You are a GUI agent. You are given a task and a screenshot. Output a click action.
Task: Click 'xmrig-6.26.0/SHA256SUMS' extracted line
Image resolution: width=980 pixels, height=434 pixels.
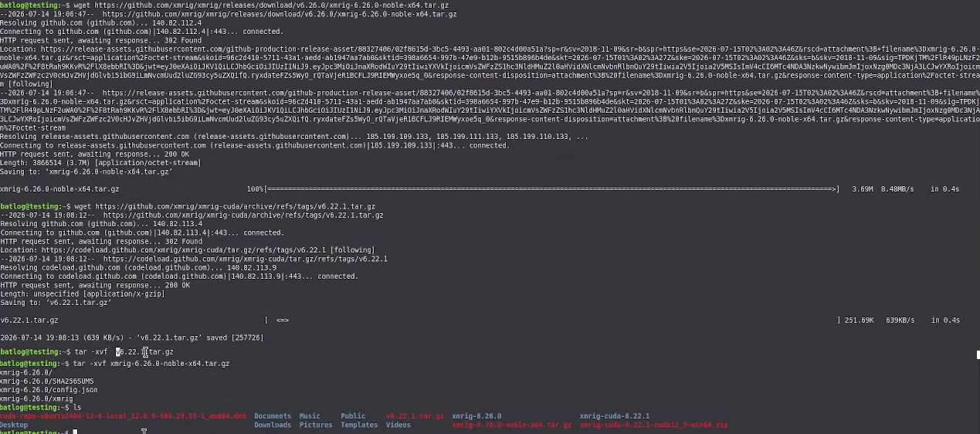47,381
